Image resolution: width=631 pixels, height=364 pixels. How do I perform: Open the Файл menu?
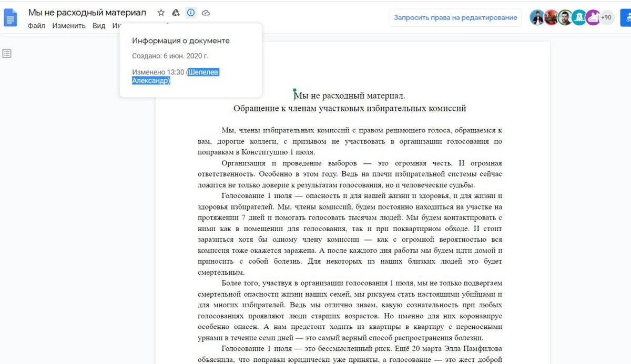[36, 26]
